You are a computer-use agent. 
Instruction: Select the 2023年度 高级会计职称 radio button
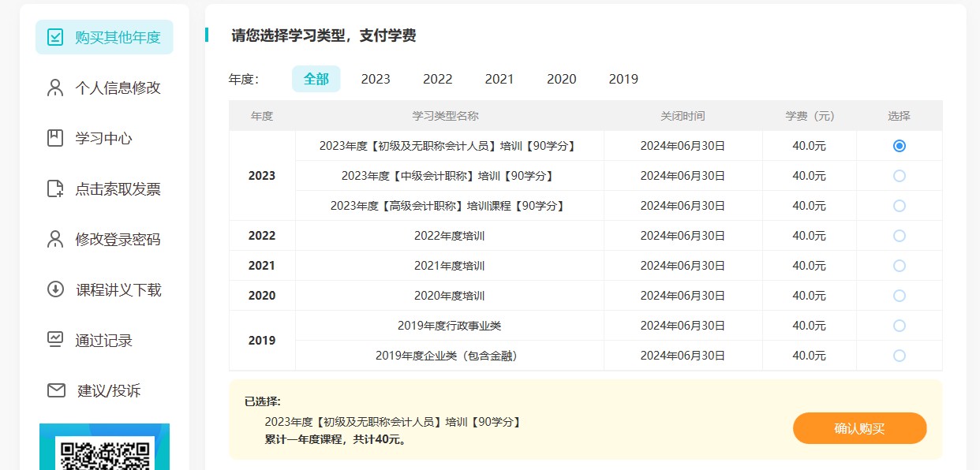tap(899, 206)
